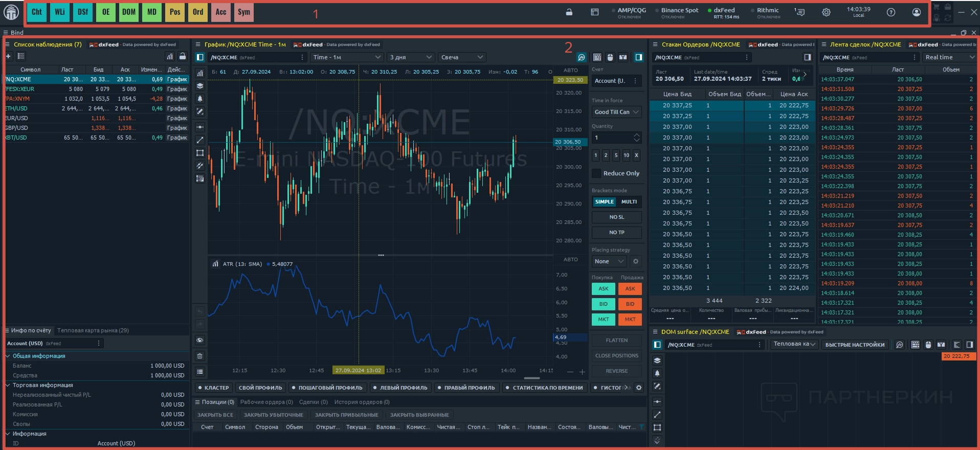Open the user account profile icon

[917, 12]
